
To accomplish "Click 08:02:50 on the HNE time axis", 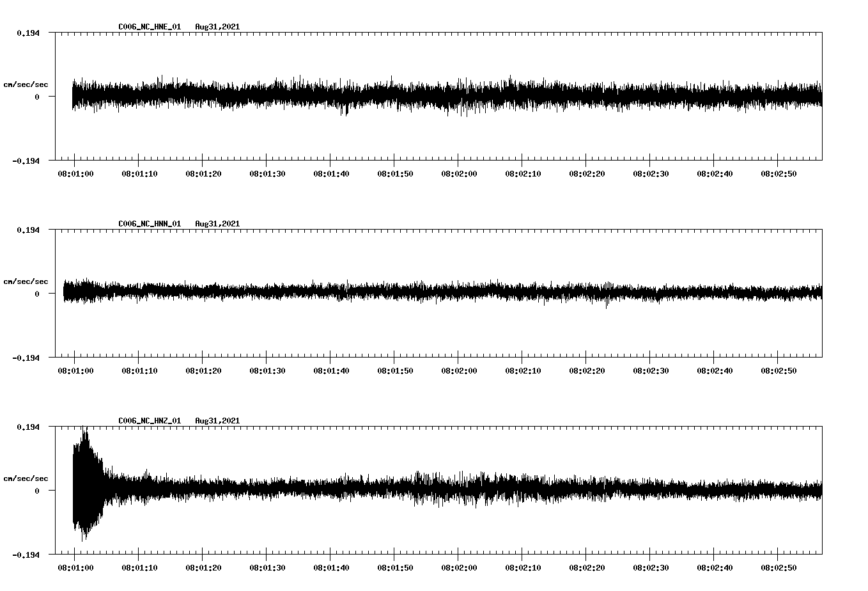I will [779, 174].
